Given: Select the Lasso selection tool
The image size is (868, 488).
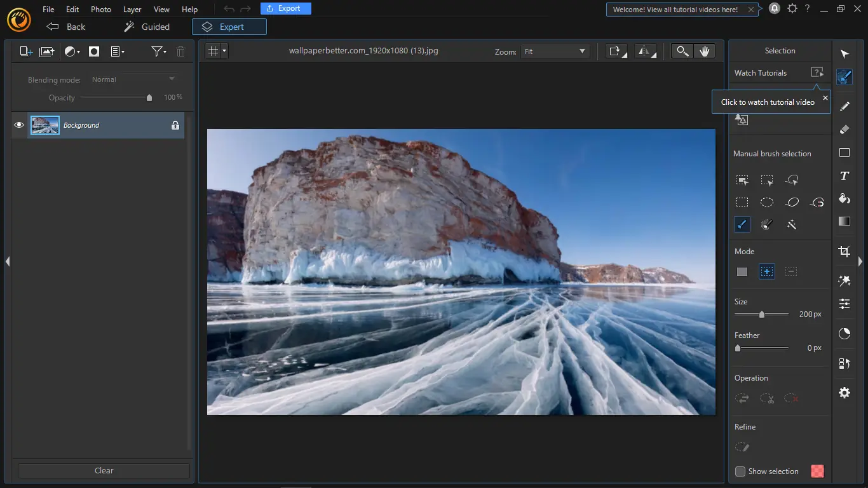Looking at the screenshot, I should coord(792,202).
